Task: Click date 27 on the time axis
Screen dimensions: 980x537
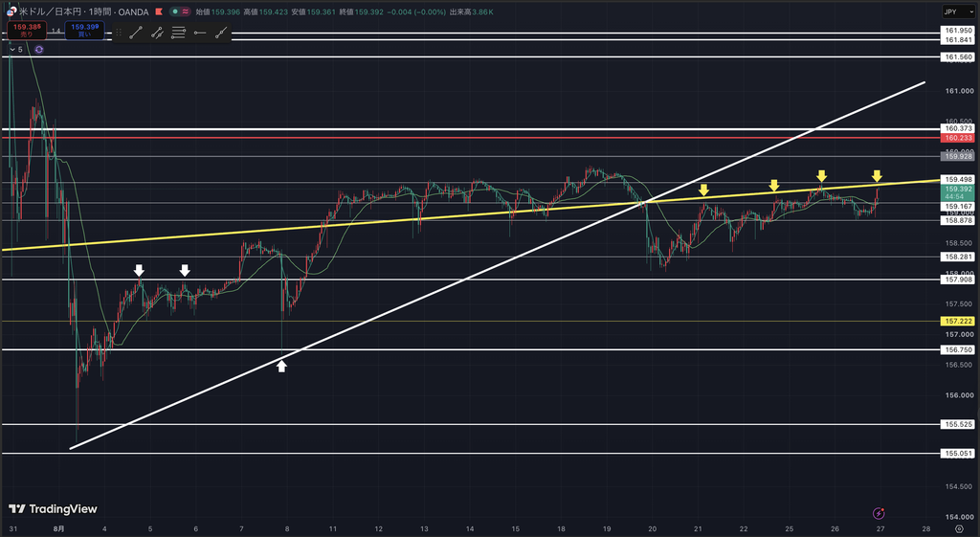Action: point(880,529)
